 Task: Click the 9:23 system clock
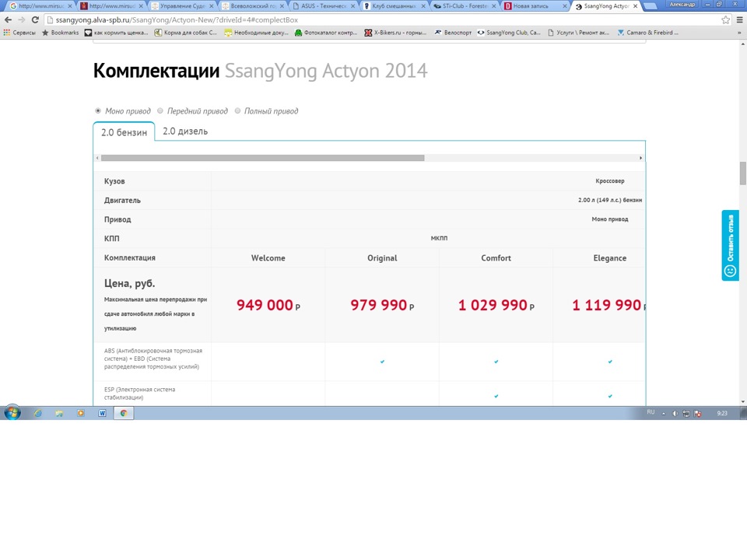[722, 413]
